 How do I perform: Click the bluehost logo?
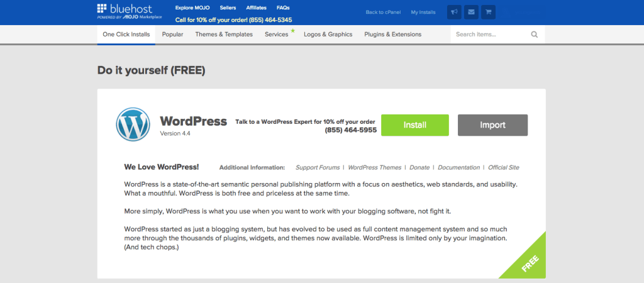click(x=130, y=11)
